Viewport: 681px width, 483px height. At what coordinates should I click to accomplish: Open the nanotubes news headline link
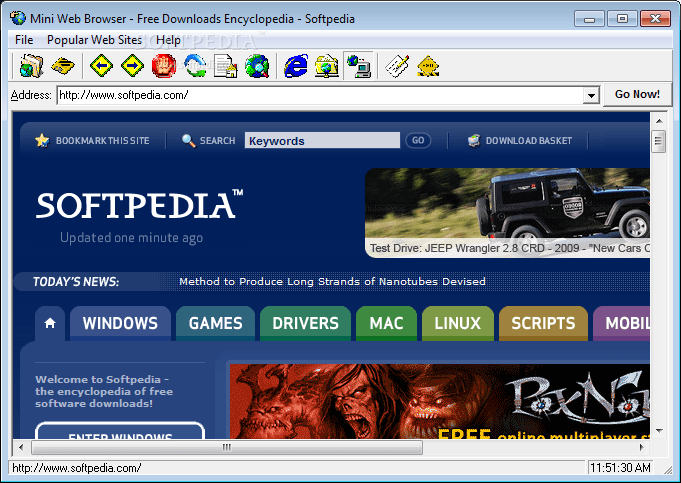coord(332,281)
